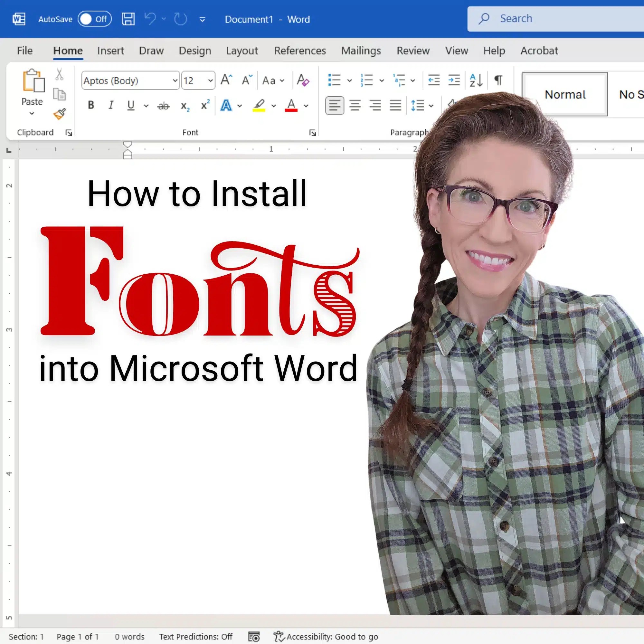644x644 pixels.
Task: Expand highlight color options arrow
Action: (x=274, y=106)
